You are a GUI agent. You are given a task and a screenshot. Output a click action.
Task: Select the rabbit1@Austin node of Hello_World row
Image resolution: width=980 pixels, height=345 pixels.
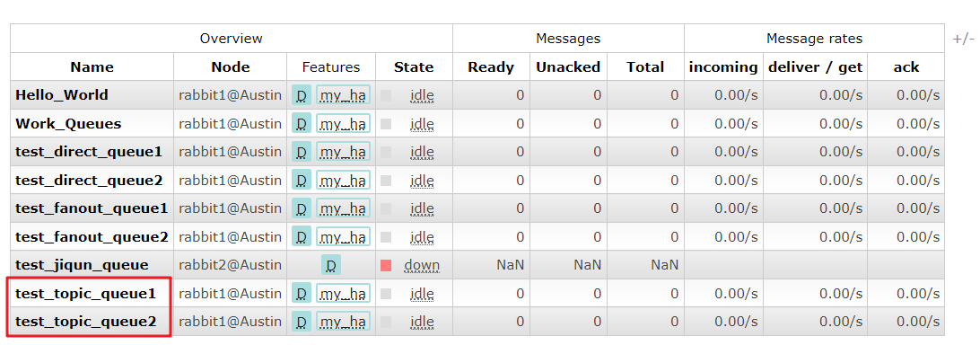coord(230,96)
